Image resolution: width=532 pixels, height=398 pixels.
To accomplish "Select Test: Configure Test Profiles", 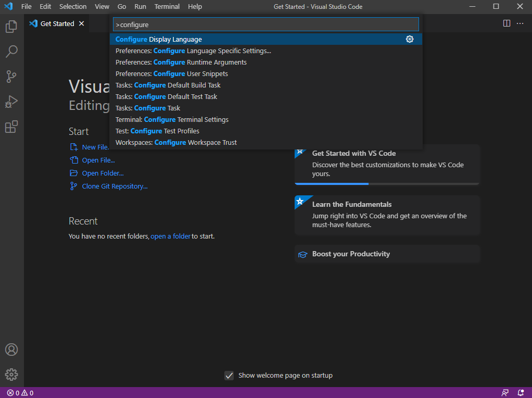I will click(266, 131).
